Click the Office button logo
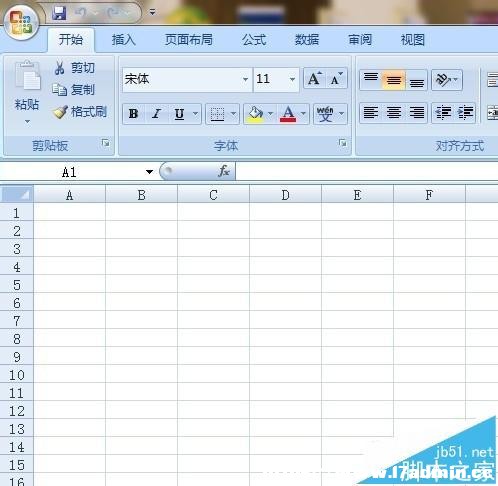This screenshot has width=498, height=486. click(21, 22)
